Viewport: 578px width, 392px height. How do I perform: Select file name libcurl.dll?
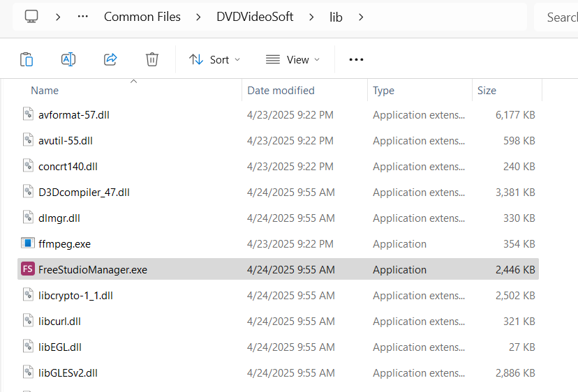tap(59, 322)
